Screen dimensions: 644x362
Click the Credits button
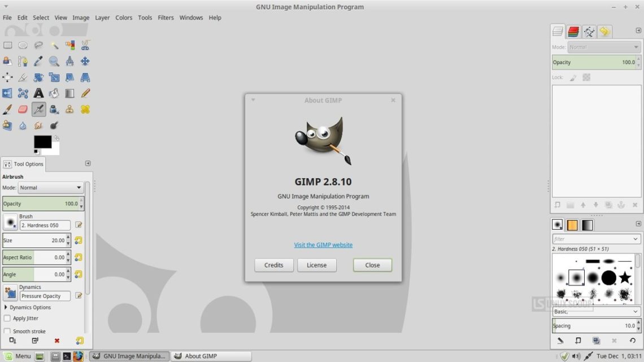[x=273, y=265]
